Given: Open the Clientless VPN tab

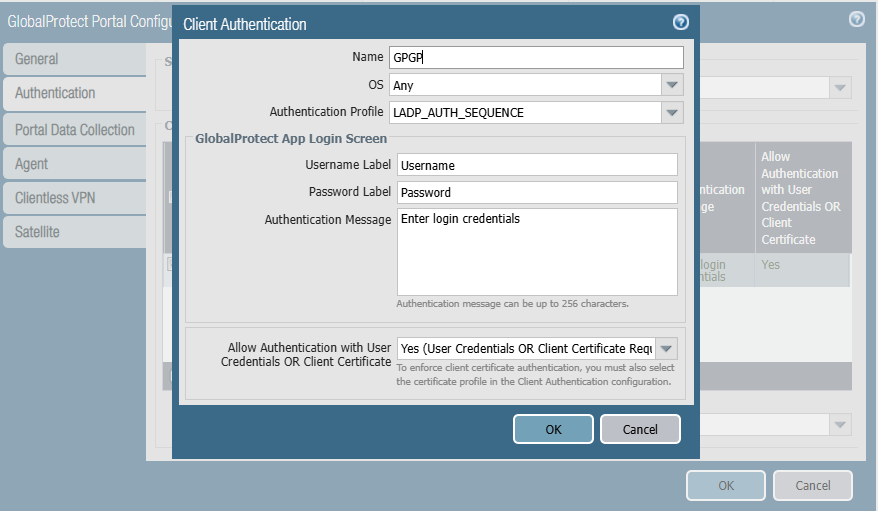Looking at the screenshot, I should 74,198.
